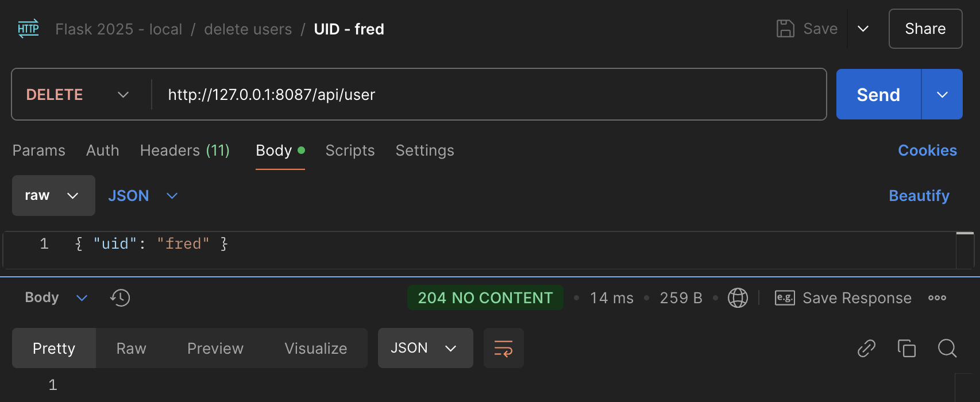
Task: Click the HTTP request type icon
Action: click(28, 29)
